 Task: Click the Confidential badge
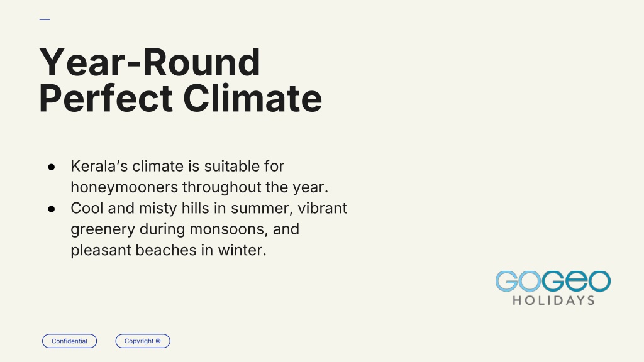(x=69, y=341)
